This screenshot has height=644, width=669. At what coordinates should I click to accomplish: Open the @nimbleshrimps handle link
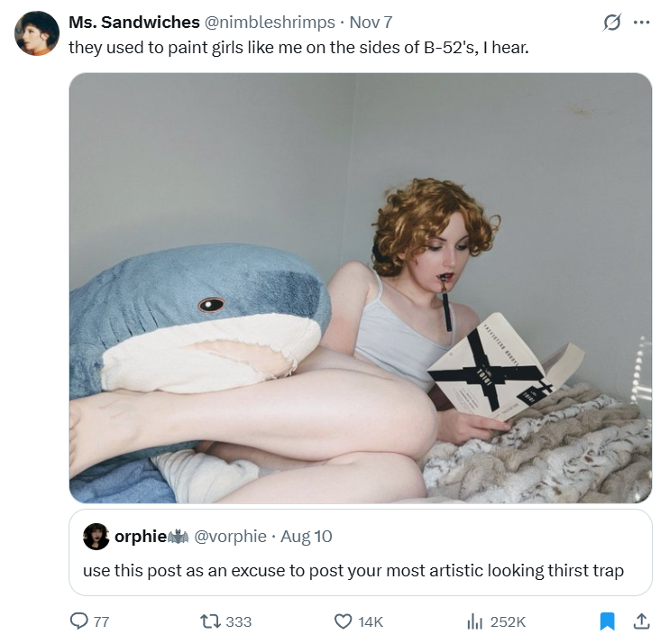[270, 23]
